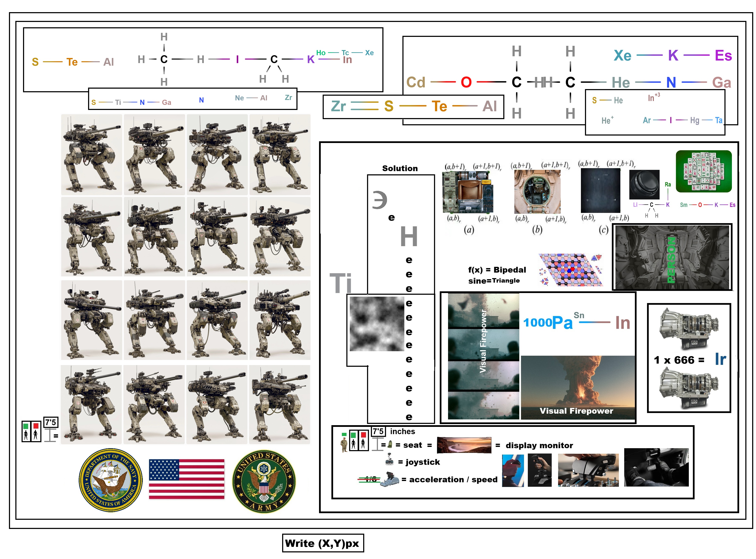This screenshot has height=559, width=756.
Task: Click the throttle icon beside "acceleration / speed"
Action: 390,479
